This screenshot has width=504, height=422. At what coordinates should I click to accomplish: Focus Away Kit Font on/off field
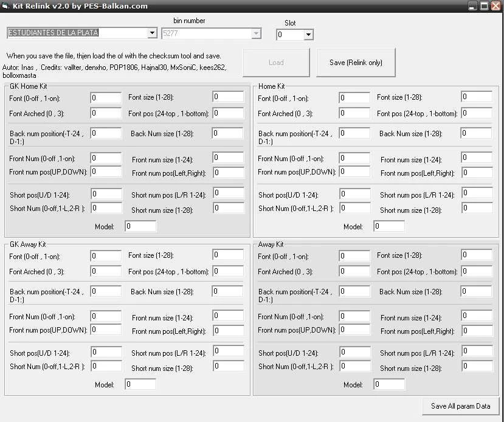[x=354, y=256]
